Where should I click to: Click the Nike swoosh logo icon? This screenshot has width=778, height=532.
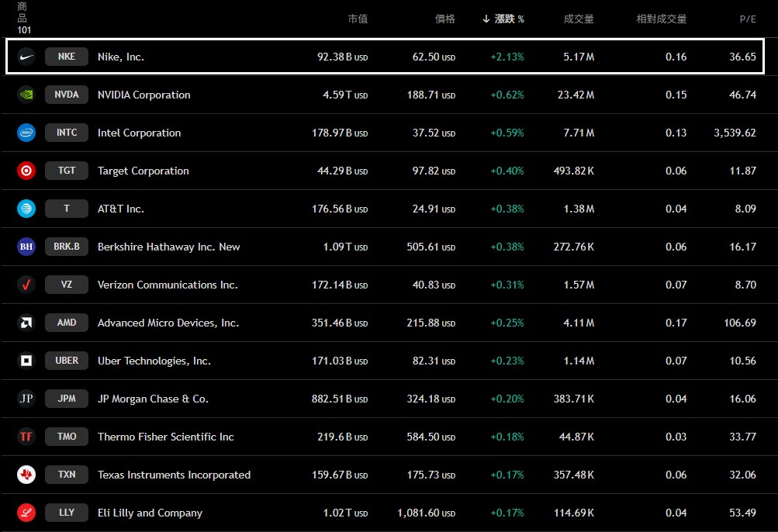26,57
